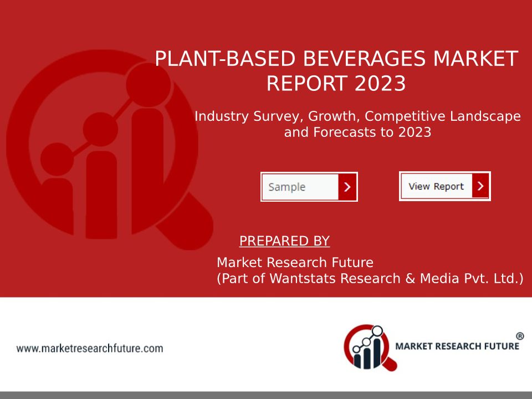Viewport: 532px width, 399px height.
Task: Select the 'and Forecasts to 2023' line
Action: [x=357, y=133]
